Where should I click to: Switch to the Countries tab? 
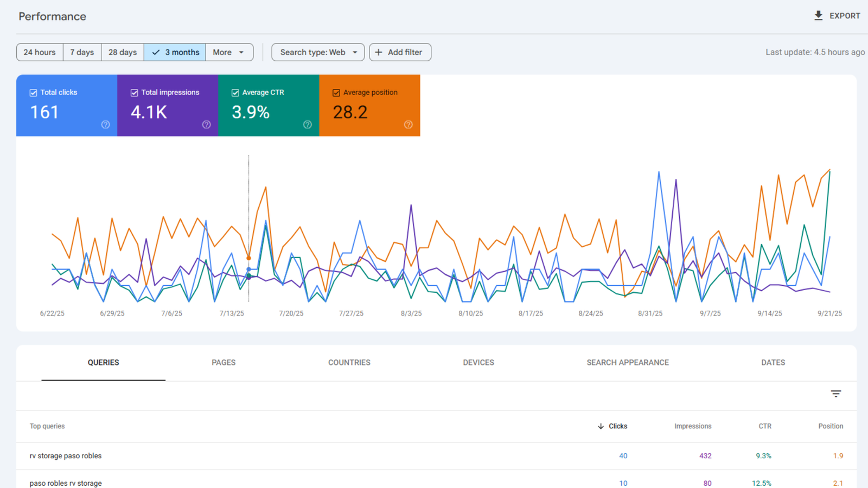click(349, 362)
